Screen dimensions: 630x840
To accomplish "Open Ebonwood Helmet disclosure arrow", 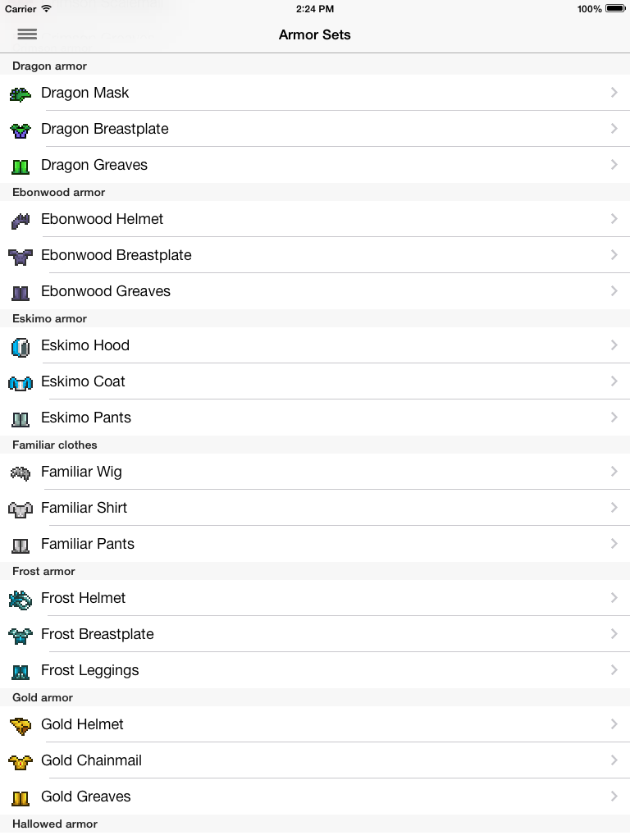I will 614,219.
